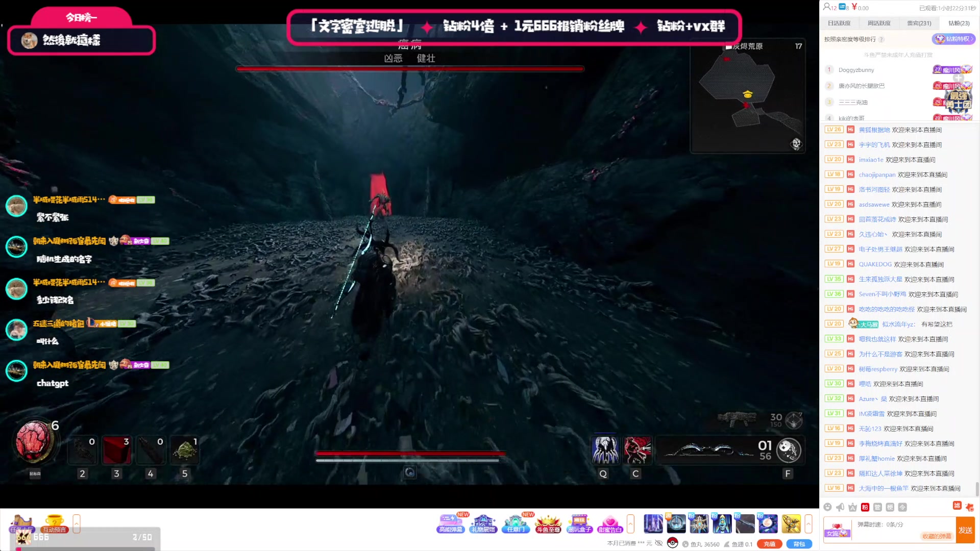Open 收藏的弹幕 saved danmaku link

937,536
